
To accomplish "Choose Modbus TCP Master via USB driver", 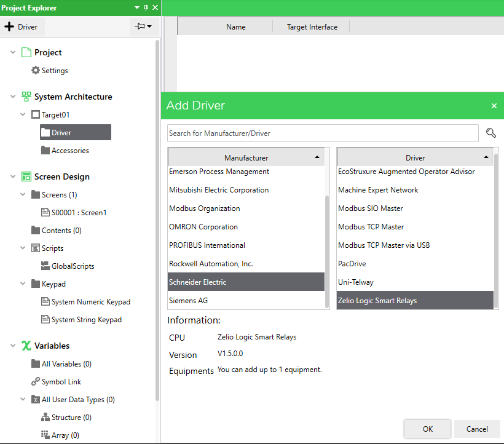I will coord(415,245).
